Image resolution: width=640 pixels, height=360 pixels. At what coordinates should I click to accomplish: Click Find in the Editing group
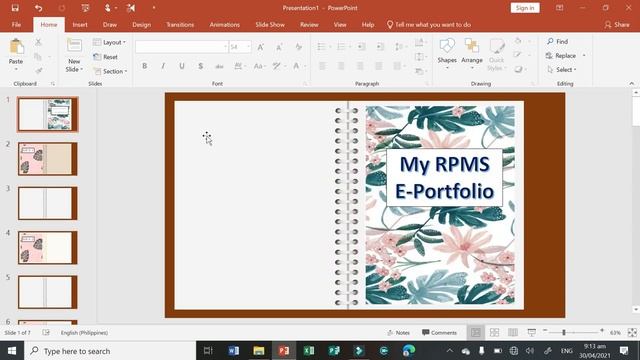click(558, 41)
